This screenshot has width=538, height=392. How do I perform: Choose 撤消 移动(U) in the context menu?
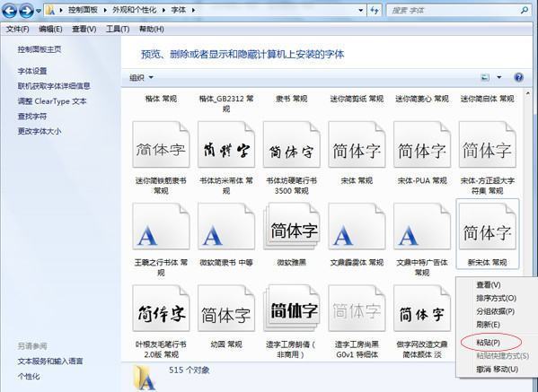pyautogui.click(x=497, y=369)
